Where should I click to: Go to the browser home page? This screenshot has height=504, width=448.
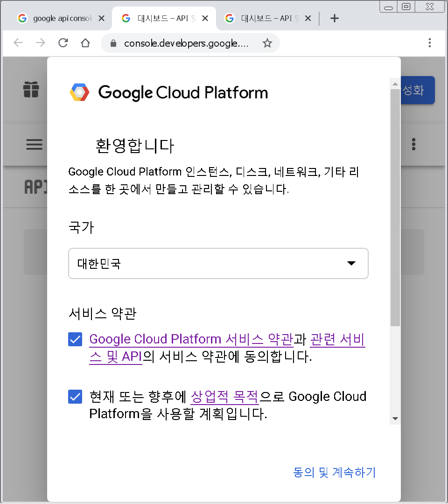coord(85,43)
